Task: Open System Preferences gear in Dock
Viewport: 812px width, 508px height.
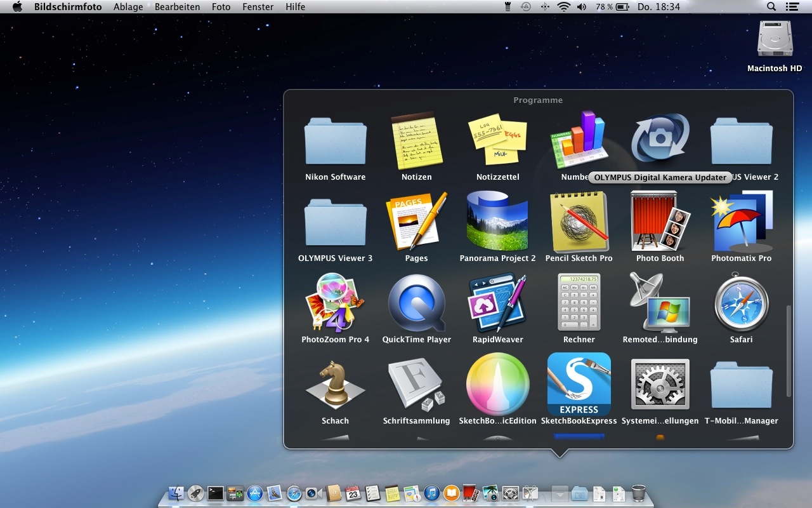Action: pyautogui.click(x=510, y=493)
